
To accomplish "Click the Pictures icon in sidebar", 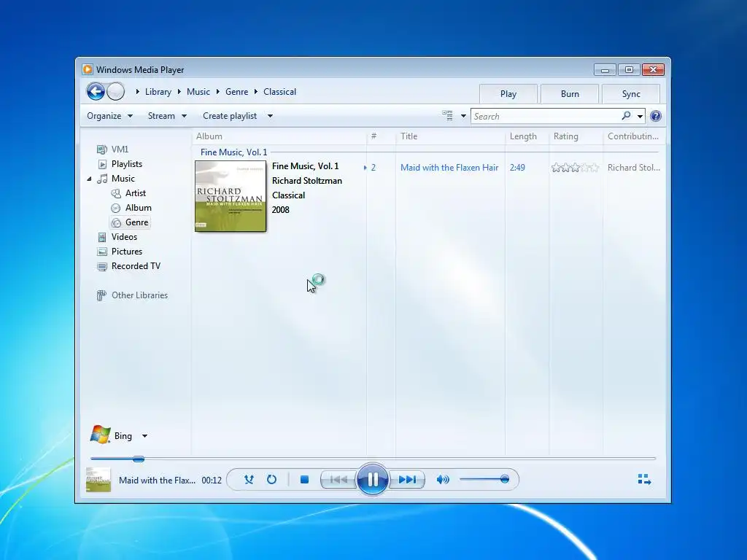I will [102, 252].
